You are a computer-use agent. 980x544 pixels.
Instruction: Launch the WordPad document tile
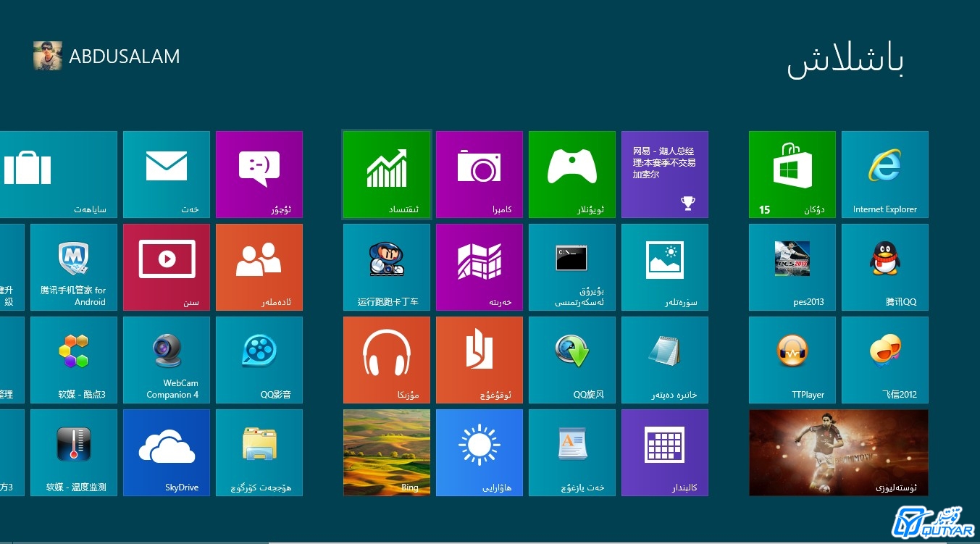[x=572, y=453]
